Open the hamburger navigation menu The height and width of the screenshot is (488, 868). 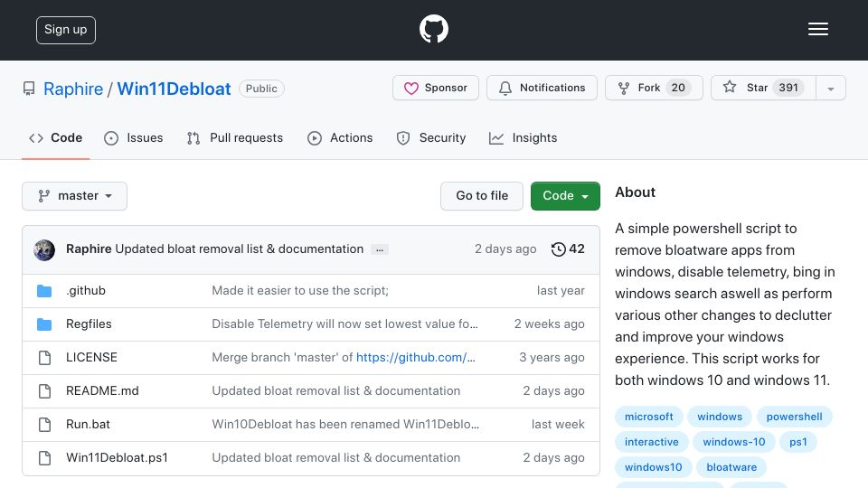click(817, 29)
